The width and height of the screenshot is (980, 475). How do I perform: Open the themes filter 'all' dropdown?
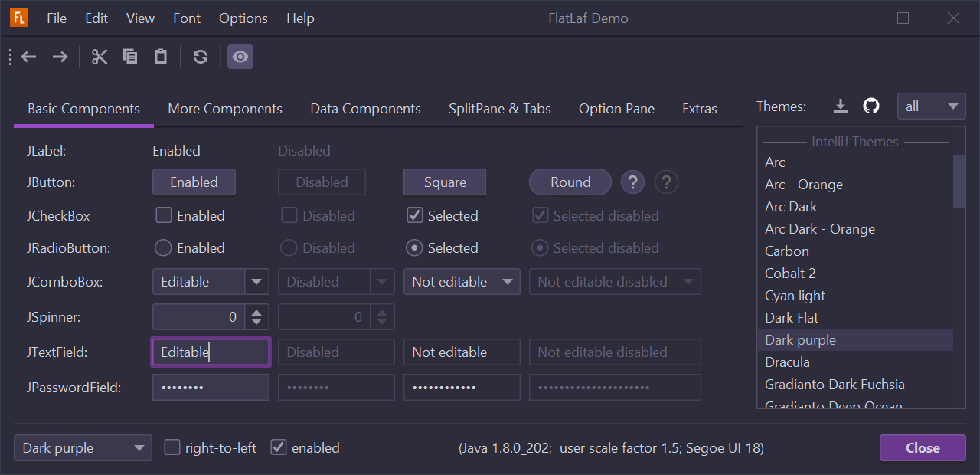(931, 106)
